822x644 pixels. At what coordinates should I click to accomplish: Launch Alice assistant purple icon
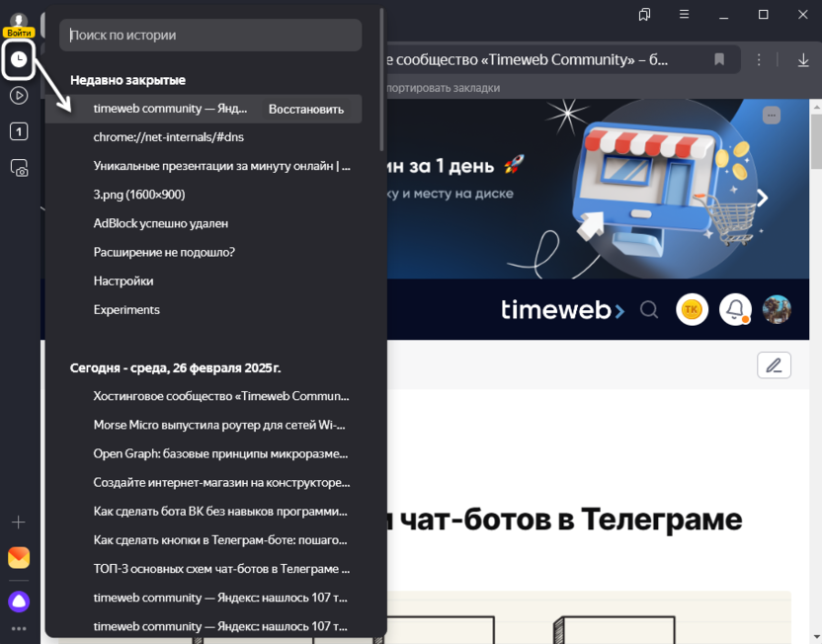pos(19,602)
